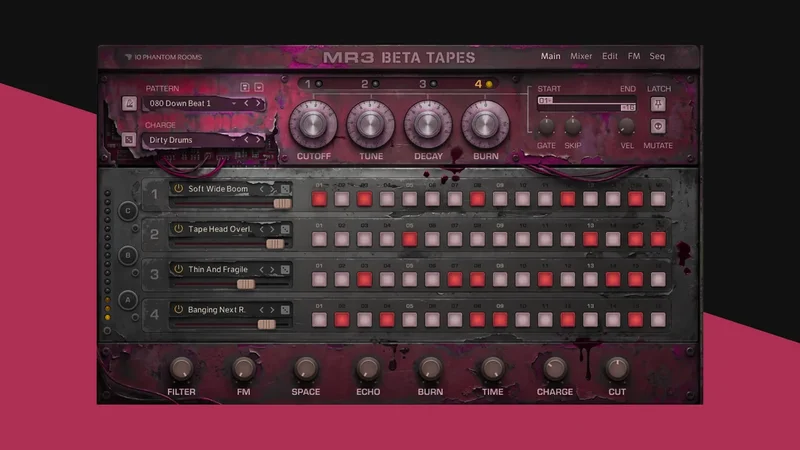Click the large Cutoff knob
Image resolution: width=800 pixels, height=450 pixels.
pos(313,124)
